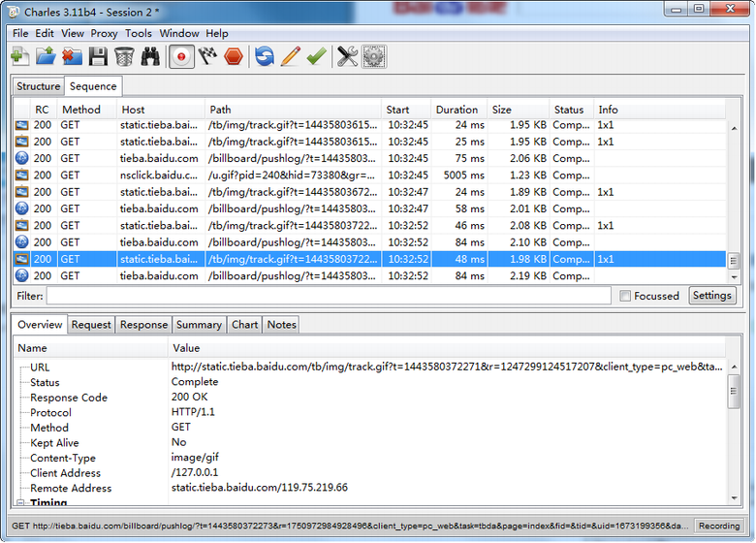Enable the Focussed checkbox
The height and width of the screenshot is (543, 756).
click(626, 296)
